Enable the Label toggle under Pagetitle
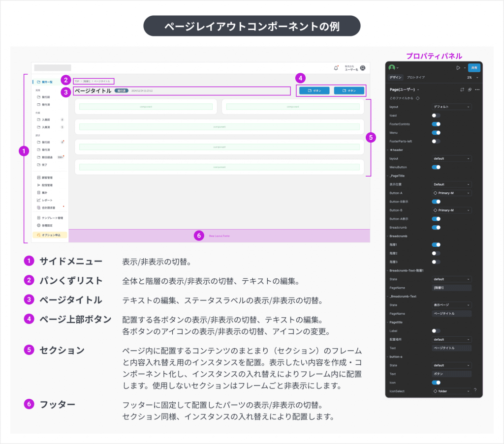 (x=436, y=331)
